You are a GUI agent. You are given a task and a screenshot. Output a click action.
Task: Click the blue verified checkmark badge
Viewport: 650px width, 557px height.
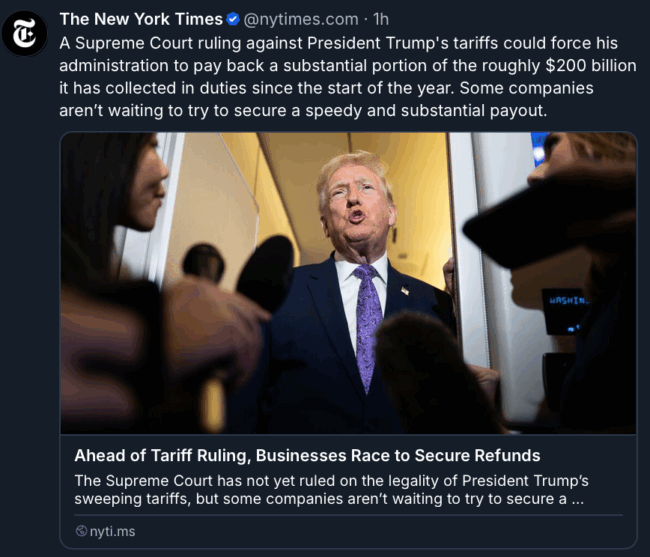pyautogui.click(x=233, y=19)
